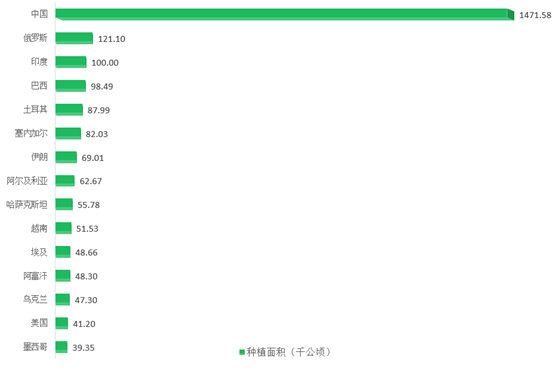The width and height of the screenshot is (554, 368).
Task: Click the Egypt bar with value 48.66
Action: [x=63, y=252]
